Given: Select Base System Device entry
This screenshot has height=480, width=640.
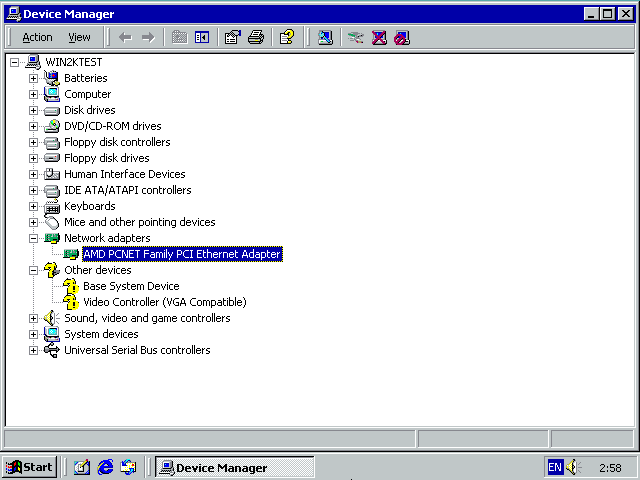Looking at the screenshot, I should tap(131, 286).
